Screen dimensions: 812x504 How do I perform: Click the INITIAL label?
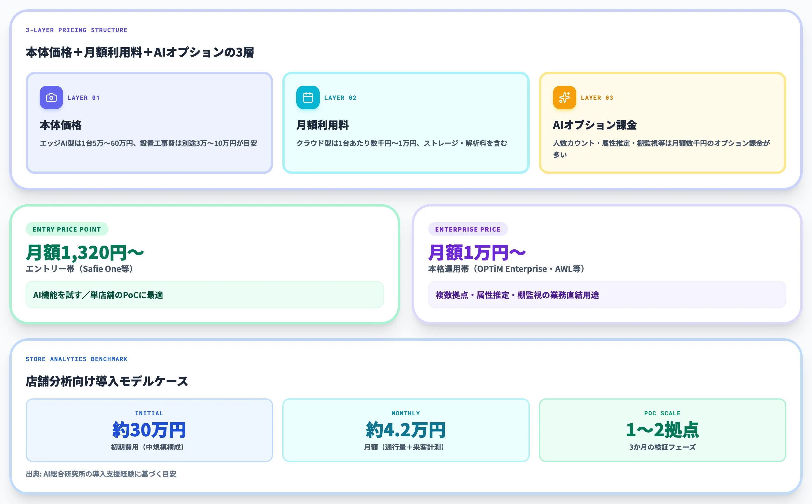[149, 413]
